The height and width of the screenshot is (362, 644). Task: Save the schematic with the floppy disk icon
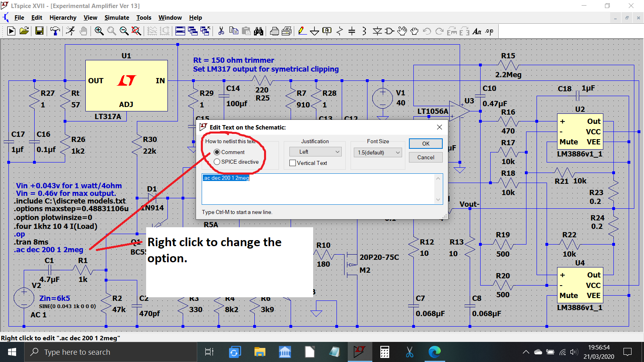[39, 31]
